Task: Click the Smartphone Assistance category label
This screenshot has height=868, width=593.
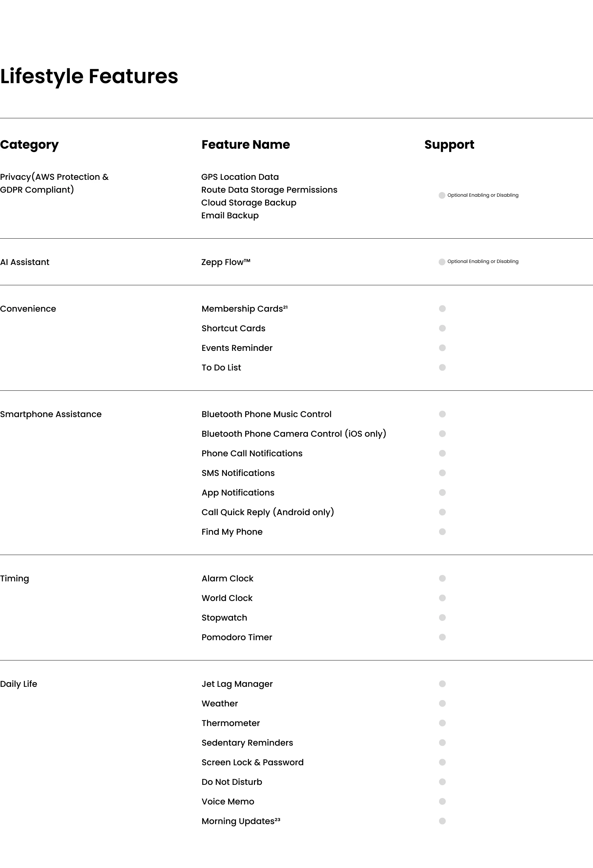Action: [51, 414]
